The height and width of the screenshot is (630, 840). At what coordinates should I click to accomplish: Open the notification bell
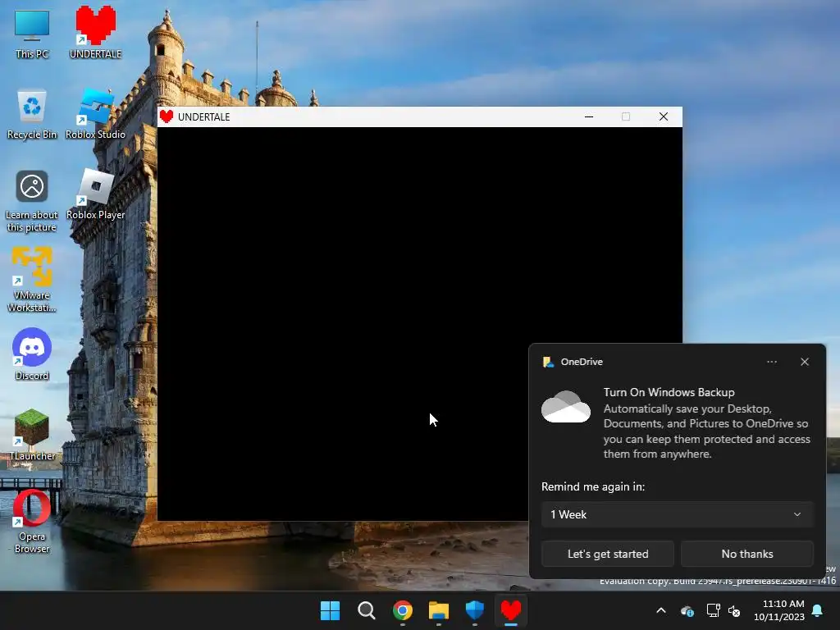[x=818, y=610]
